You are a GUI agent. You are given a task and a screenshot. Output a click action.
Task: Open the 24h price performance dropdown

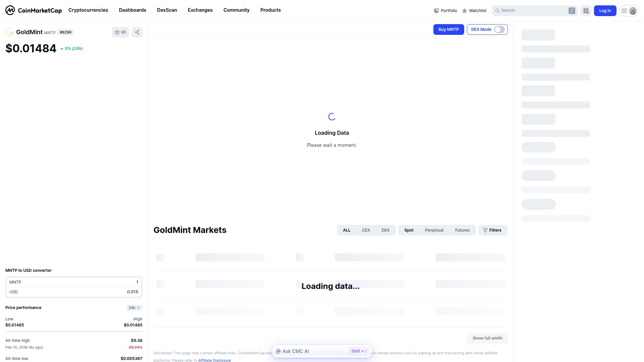[x=134, y=307]
